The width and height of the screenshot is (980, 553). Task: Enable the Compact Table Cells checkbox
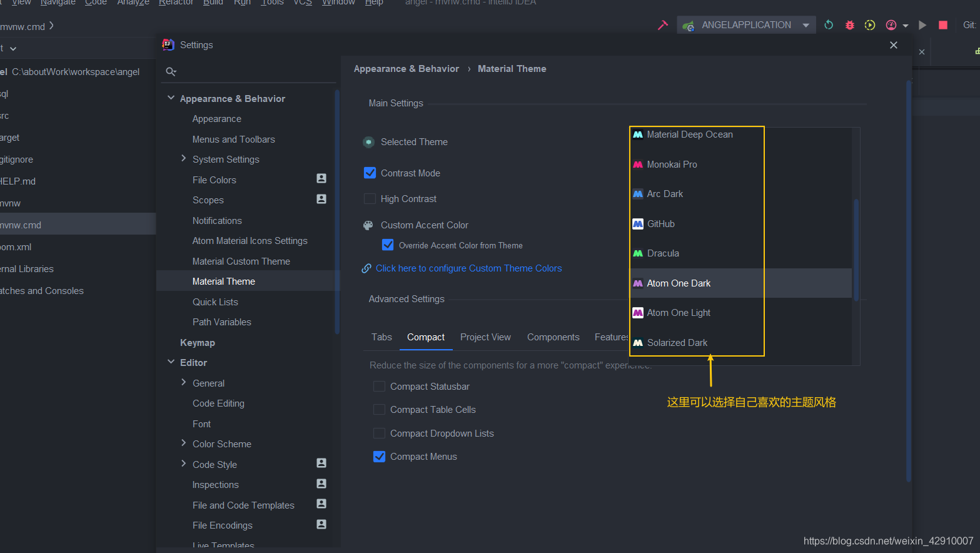379,409
